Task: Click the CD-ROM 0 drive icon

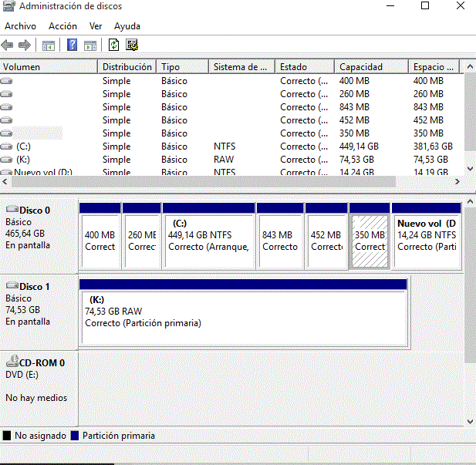Action: [12, 362]
